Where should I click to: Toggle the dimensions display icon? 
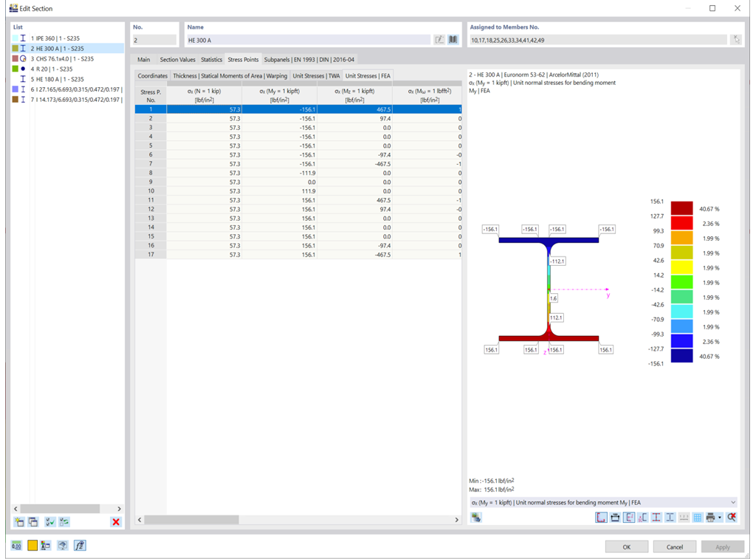tap(615, 518)
